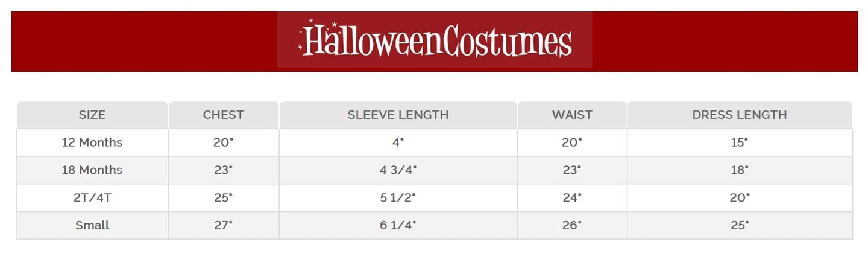Select the DRESS LENGTH column header
The height and width of the screenshot is (256, 868).
click(740, 115)
